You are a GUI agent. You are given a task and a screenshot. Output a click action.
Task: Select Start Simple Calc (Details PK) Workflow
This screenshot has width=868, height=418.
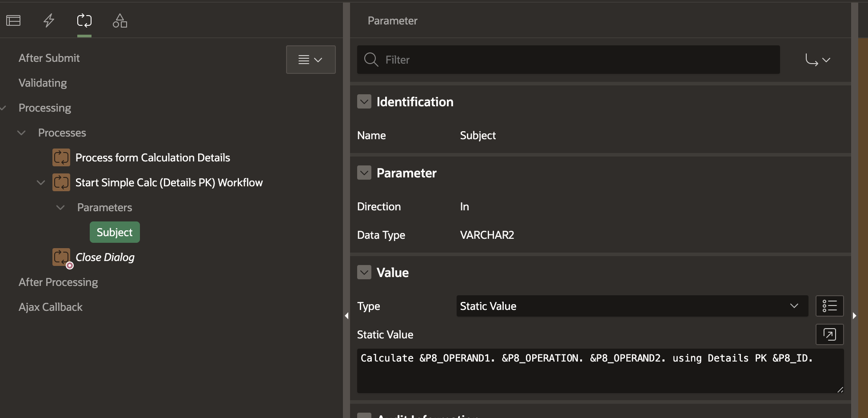point(169,183)
